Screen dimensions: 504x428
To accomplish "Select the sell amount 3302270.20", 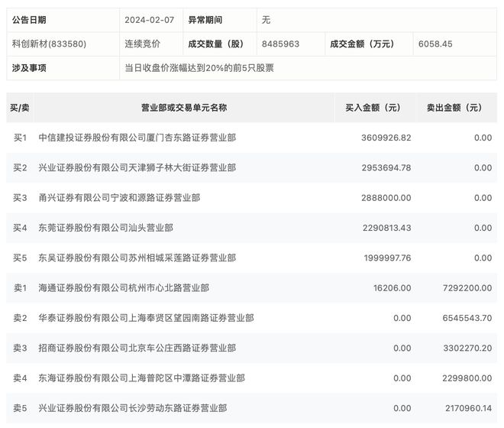I will 467,348.
